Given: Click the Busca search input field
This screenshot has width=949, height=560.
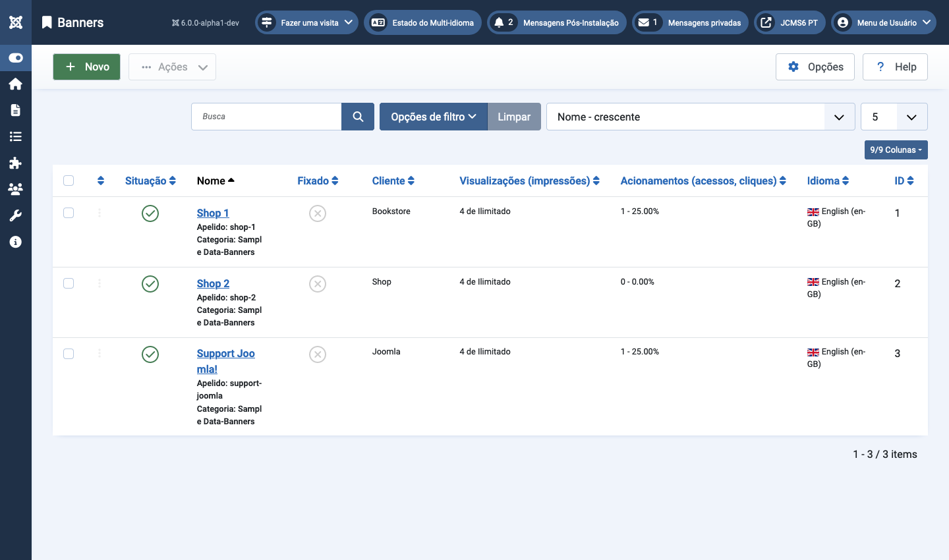Looking at the screenshot, I should point(266,117).
